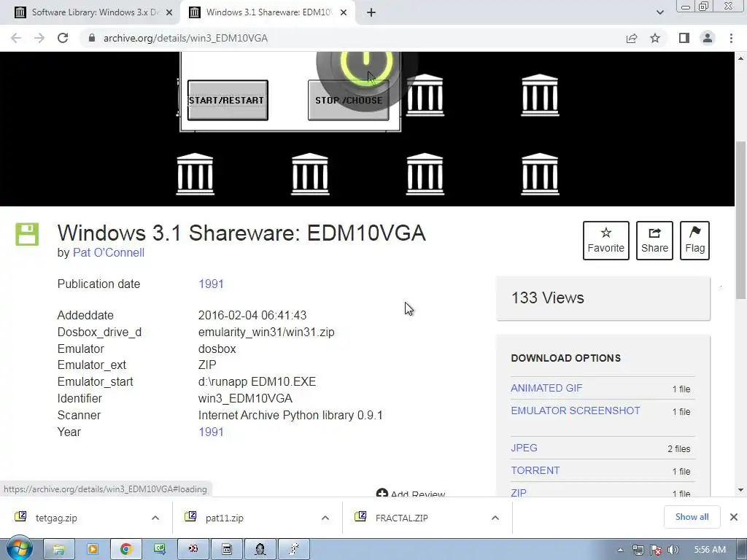Download the ANIMATED GIF file
The height and width of the screenshot is (560, 747).
click(546, 388)
